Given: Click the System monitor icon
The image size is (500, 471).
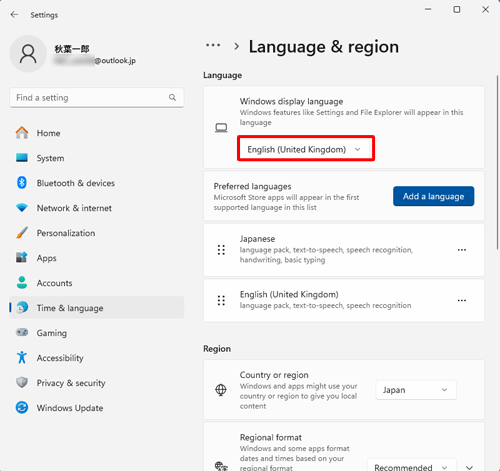Looking at the screenshot, I should 22,158.
